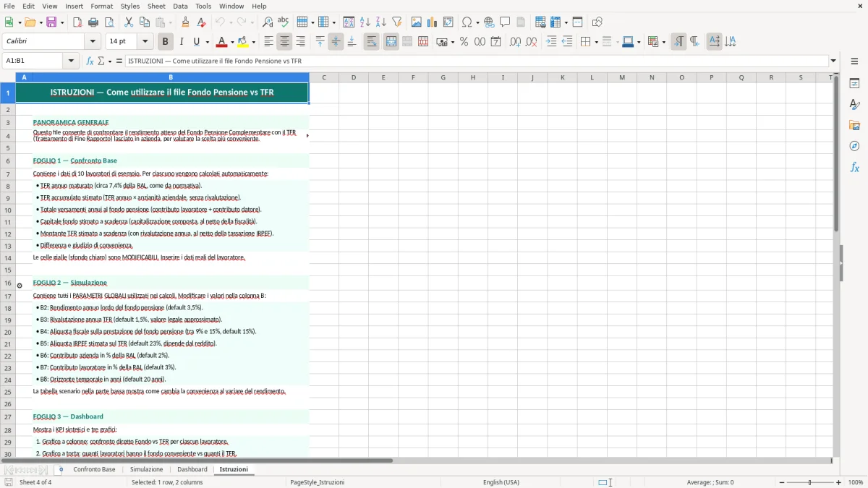This screenshot has height=488, width=868.
Task: Click English (USA) language status
Action: (501, 482)
